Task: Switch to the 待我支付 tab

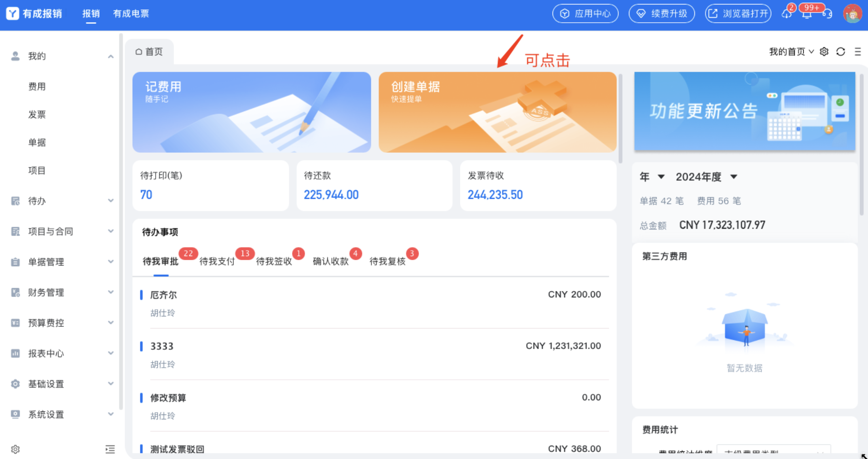Action: pyautogui.click(x=217, y=261)
